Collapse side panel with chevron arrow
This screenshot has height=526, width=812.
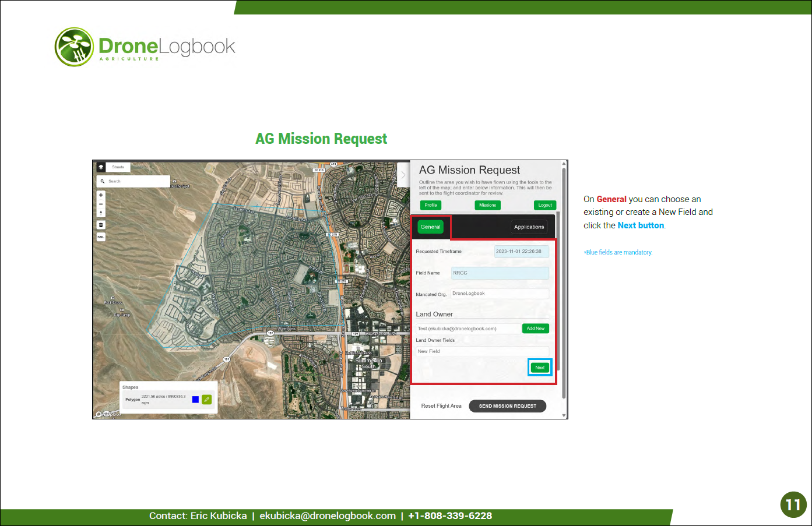coord(403,175)
